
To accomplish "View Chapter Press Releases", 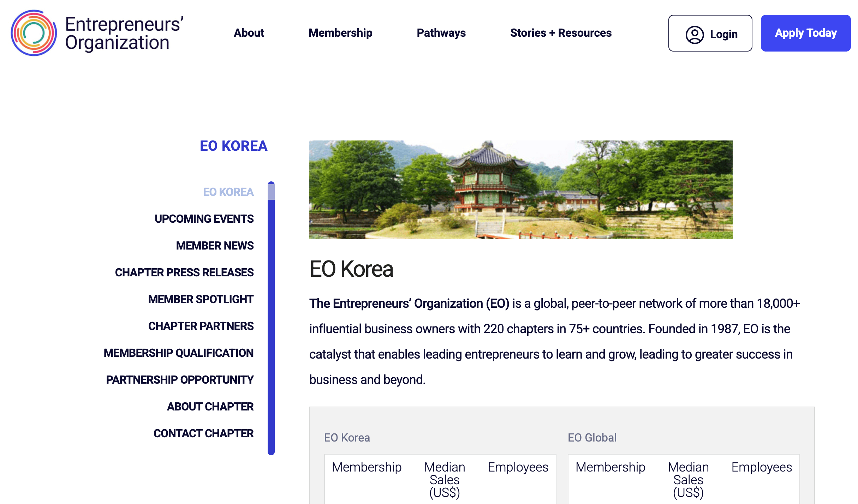I will tap(184, 272).
